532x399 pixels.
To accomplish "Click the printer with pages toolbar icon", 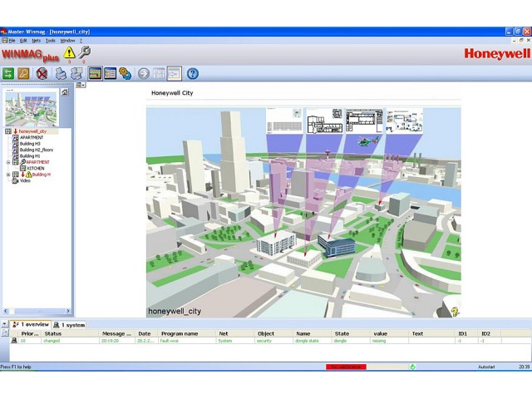I will (76, 73).
